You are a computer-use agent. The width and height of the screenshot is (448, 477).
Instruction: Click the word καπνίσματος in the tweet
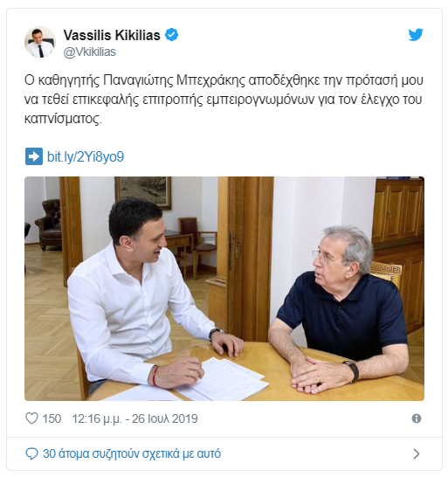(x=63, y=119)
